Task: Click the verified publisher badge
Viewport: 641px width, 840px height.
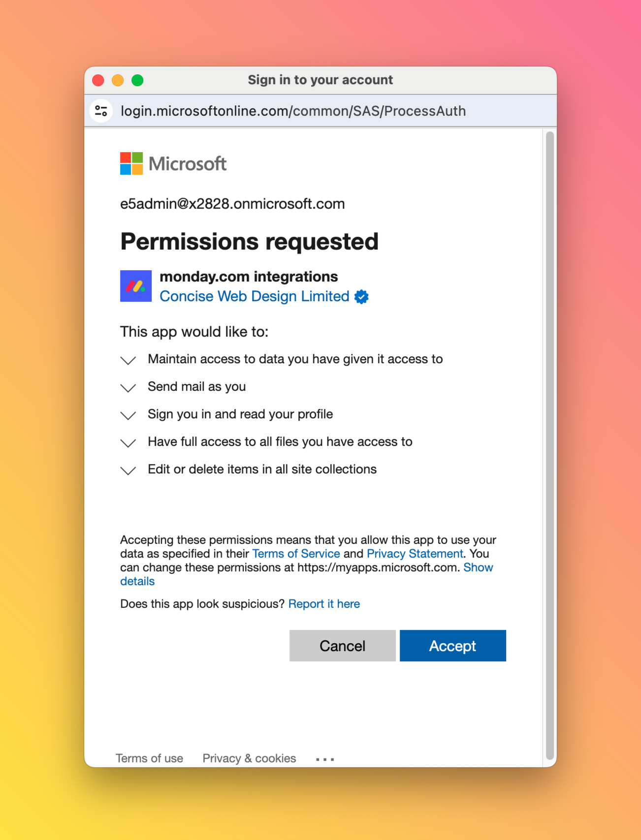Action: pos(361,297)
